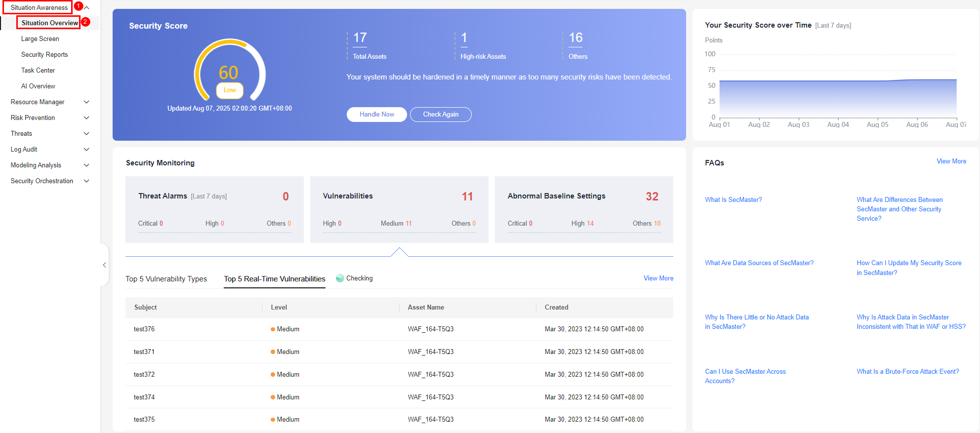Image resolution: width=980 pixels, height=433 pixels.
Task: Open Large Screen in the sidebar
Action: click(x=40, y=39)
